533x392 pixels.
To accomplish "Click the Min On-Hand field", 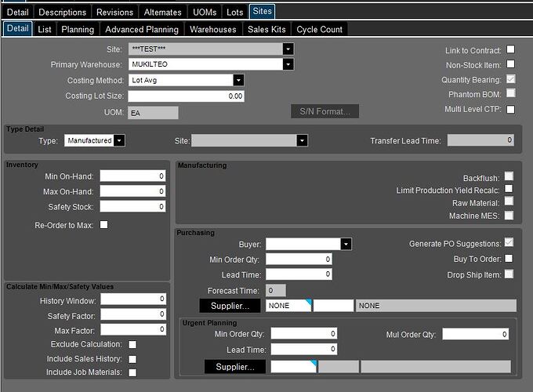I will (132, 176).
